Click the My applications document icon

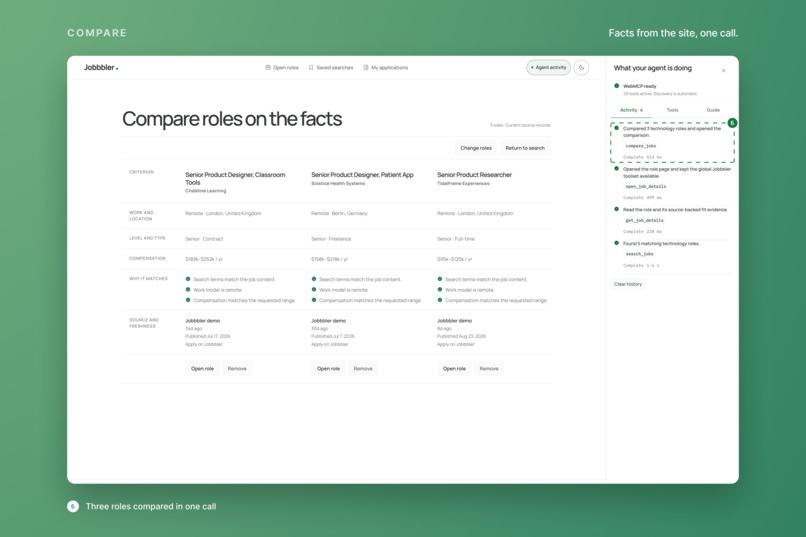click(x=366, y=67)
